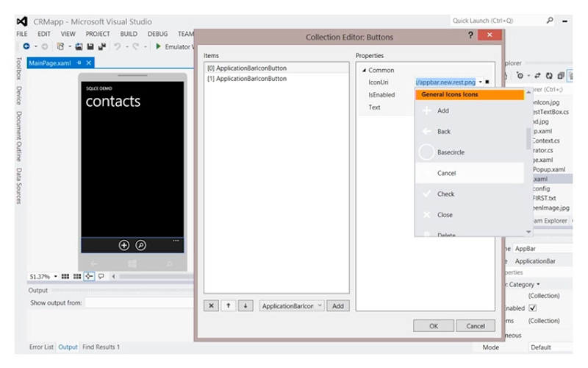588x368 pixels.
Task: Open the Navigate Backward history dropdown arrow
Action: [35, 46]
